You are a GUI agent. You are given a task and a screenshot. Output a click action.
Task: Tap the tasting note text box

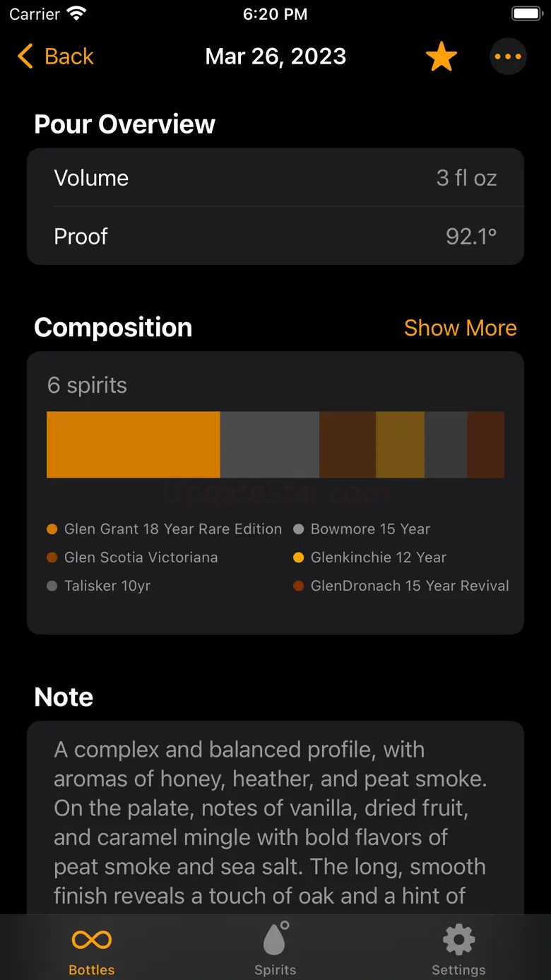[x=275, y=820]
